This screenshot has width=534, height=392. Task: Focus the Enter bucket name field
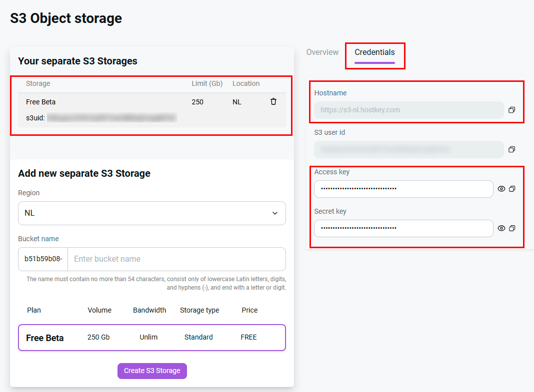click(176, 259)
